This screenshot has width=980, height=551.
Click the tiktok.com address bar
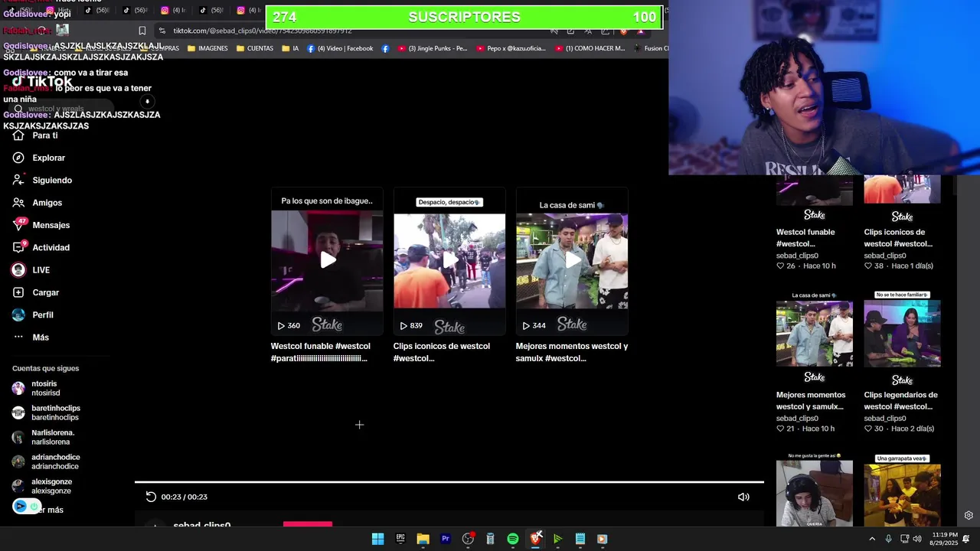pos(354,31)
